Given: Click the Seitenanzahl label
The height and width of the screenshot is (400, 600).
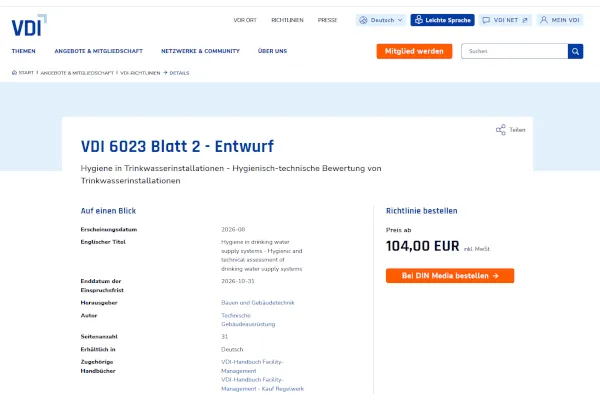Looking at the screenshot, I should 99,337.
